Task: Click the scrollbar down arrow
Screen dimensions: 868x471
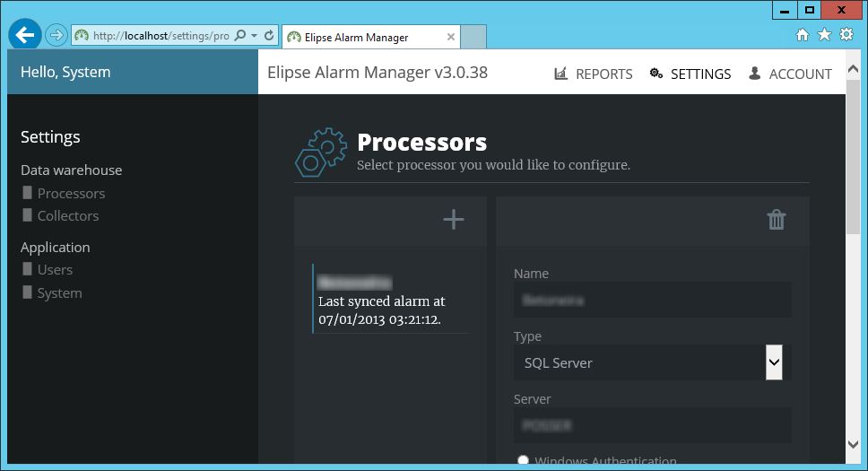Action: (x=853, y=443)
